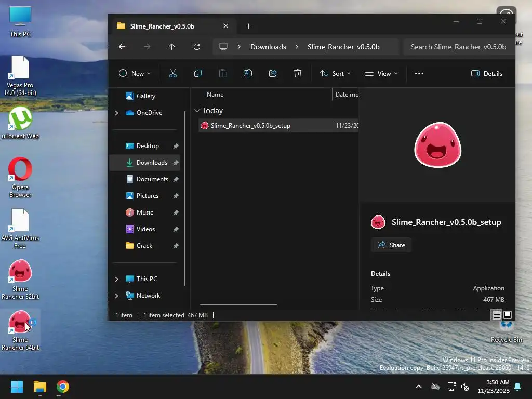Image resolution: width=532 pixels, height=399 pixels.
Task: Click the Paste clipboard icon
Action: (222, 73)
